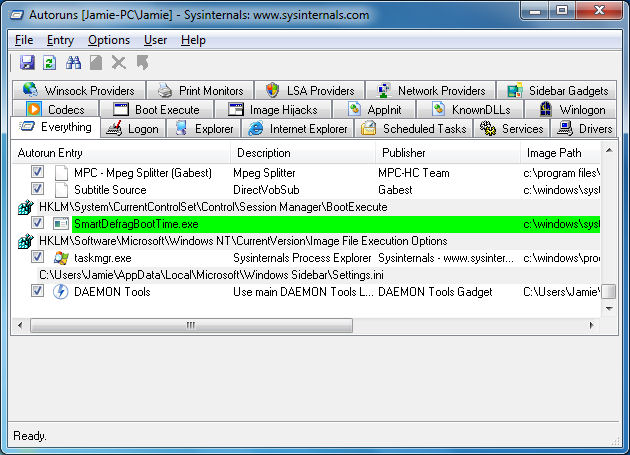Viewport: 630px width, 455px height.
Task: Click the Delete X toolbar icon
Action: click(119, 63)
